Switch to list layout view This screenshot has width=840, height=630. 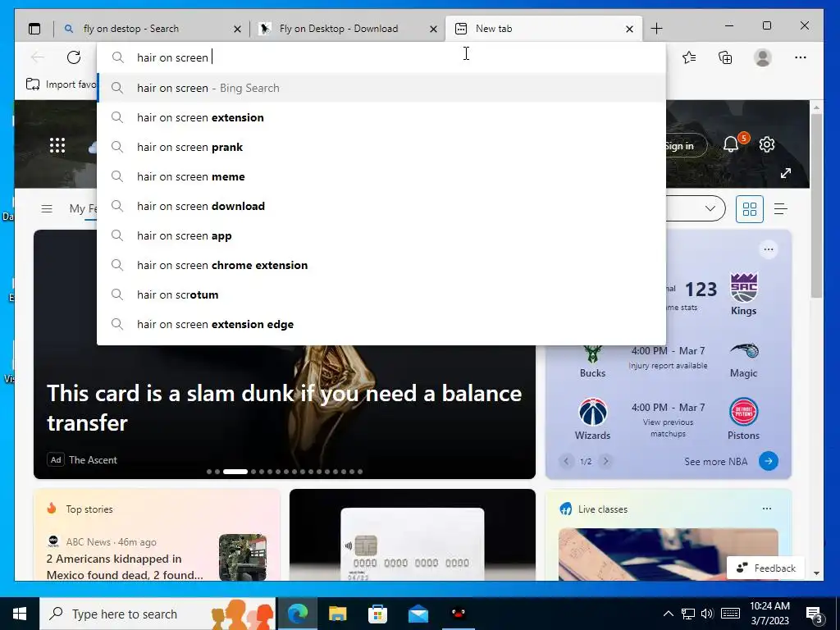tap(781, 209)
